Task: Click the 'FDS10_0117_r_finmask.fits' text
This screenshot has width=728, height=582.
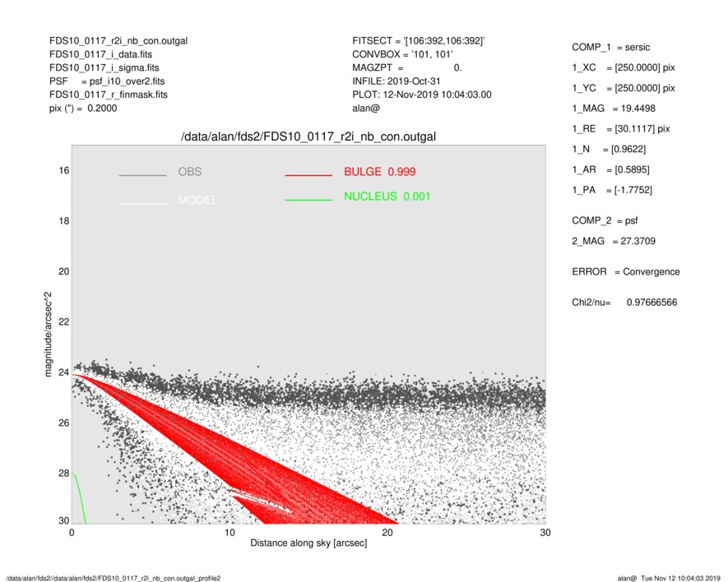Action: click(x=109, y=95)
